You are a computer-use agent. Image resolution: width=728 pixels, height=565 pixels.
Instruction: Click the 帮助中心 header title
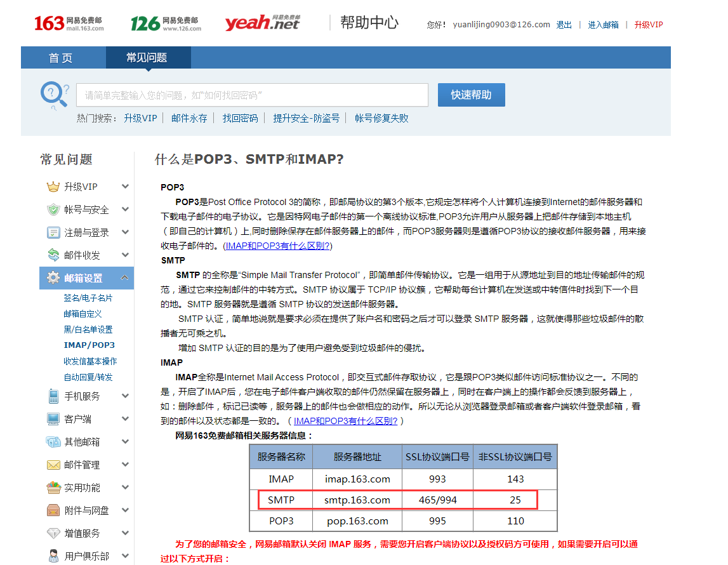point(369,22)
